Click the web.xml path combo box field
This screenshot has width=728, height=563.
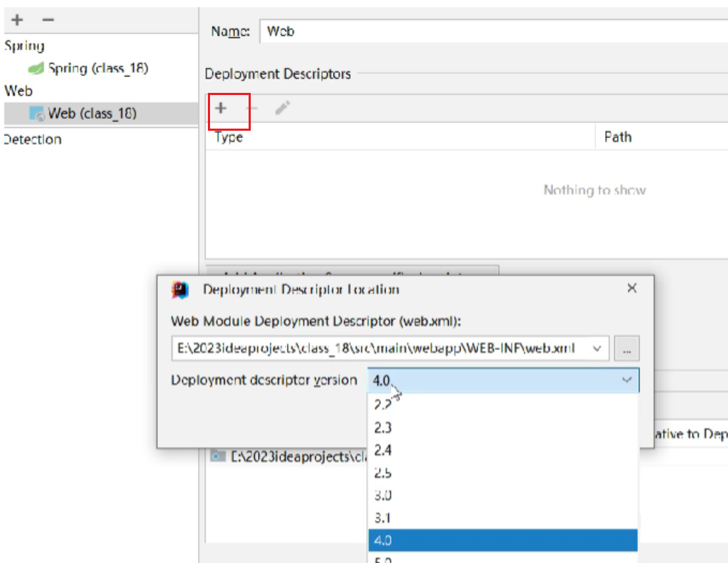[390, 348]
